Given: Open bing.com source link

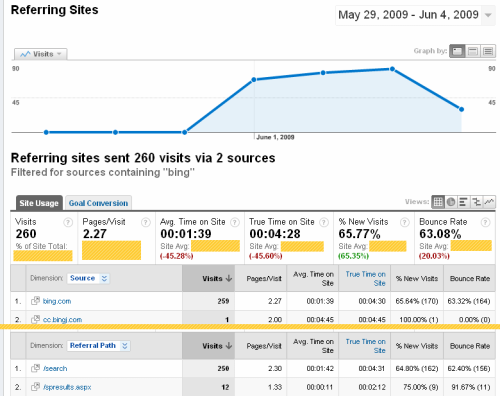Looking at the screenshot, I should (57, 301).
